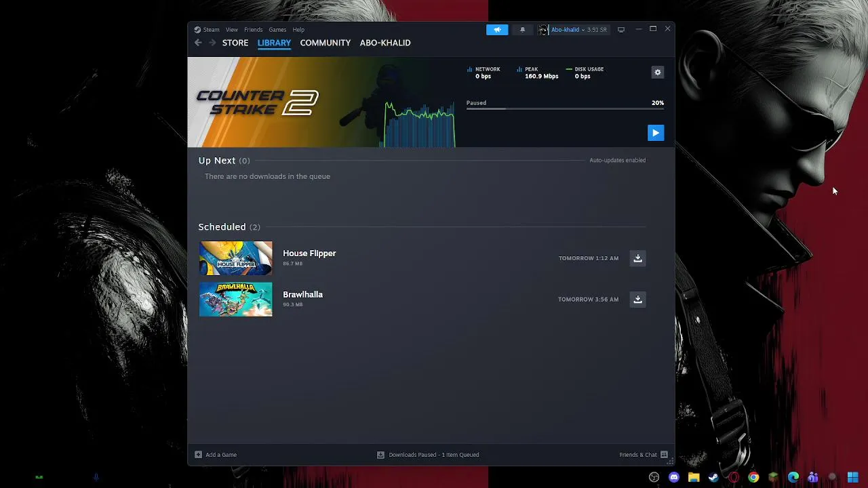Open Google Chrome from the taskbar

[x=753, y=477]
